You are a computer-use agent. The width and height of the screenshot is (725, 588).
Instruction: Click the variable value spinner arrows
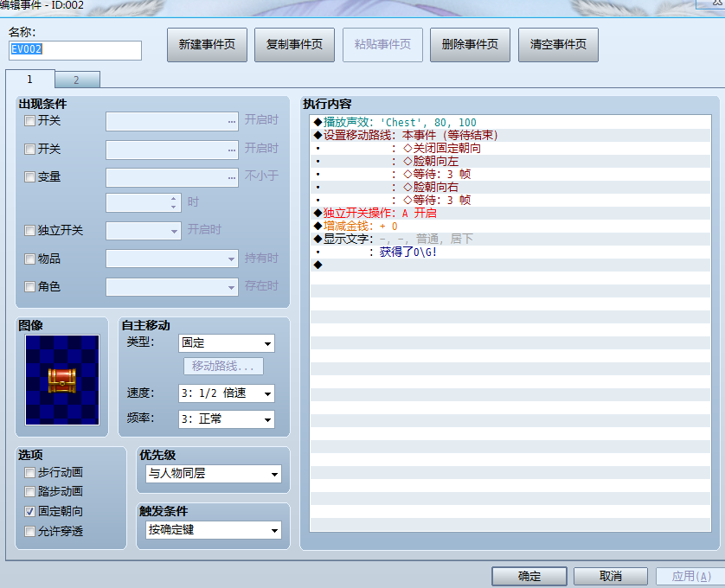[x=173, y=202]
